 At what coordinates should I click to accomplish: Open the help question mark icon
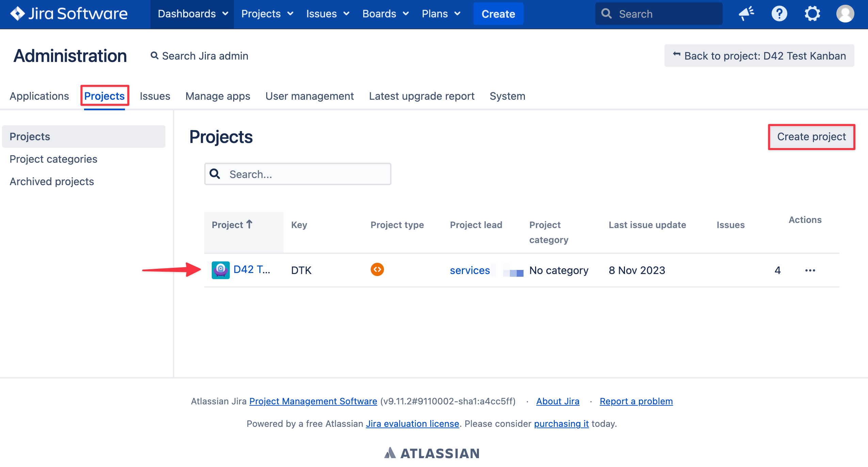click(779, 14)
